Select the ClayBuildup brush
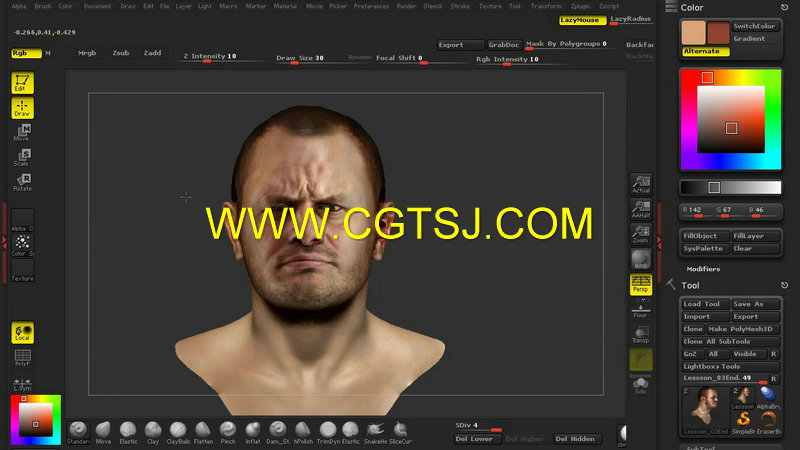The image size is (800, 450). click(x=178, y=433)
